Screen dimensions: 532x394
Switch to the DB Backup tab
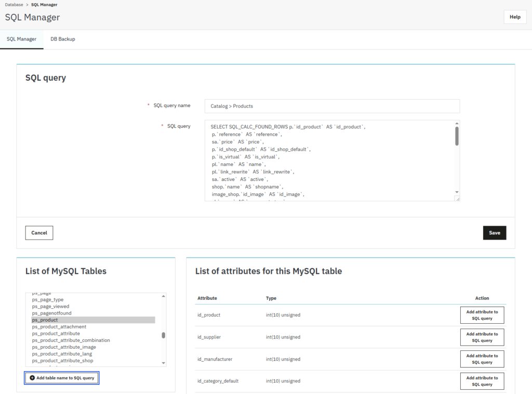tap(63, 39)
